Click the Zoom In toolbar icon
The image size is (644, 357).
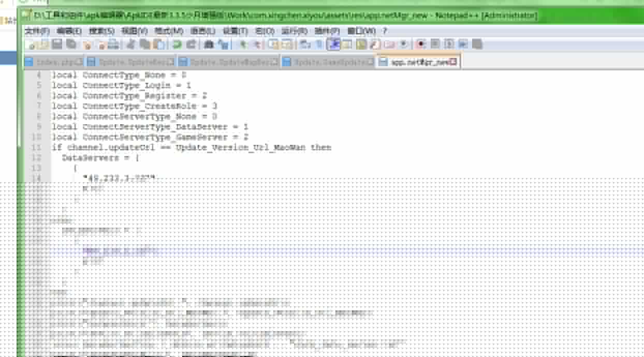[x=242, y=44]
